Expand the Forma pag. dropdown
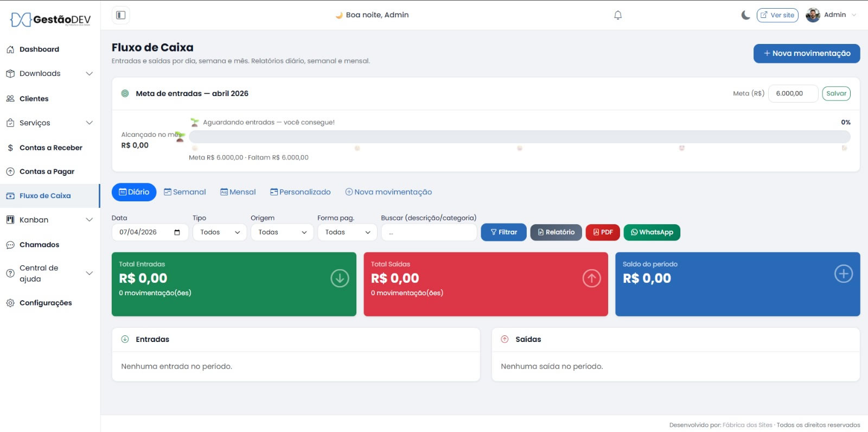Viewport: 868px width, 432px height. pos(347,232)
